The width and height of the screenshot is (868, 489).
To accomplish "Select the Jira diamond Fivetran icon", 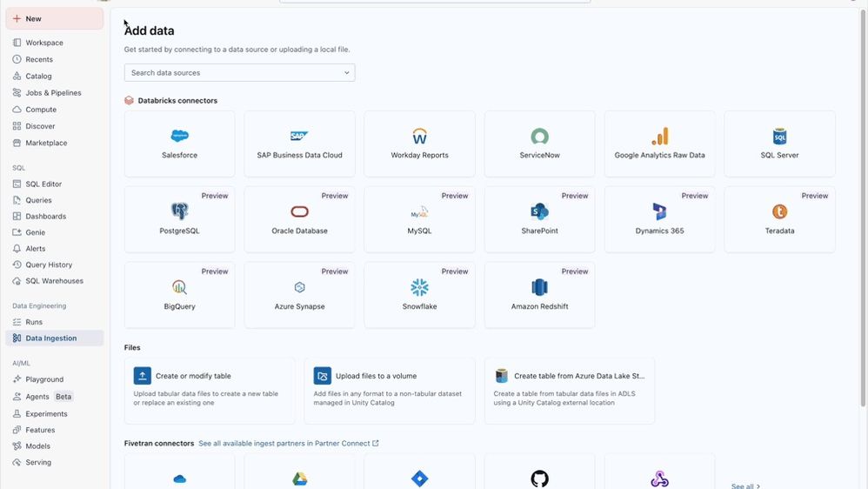I will pos(419,479).
